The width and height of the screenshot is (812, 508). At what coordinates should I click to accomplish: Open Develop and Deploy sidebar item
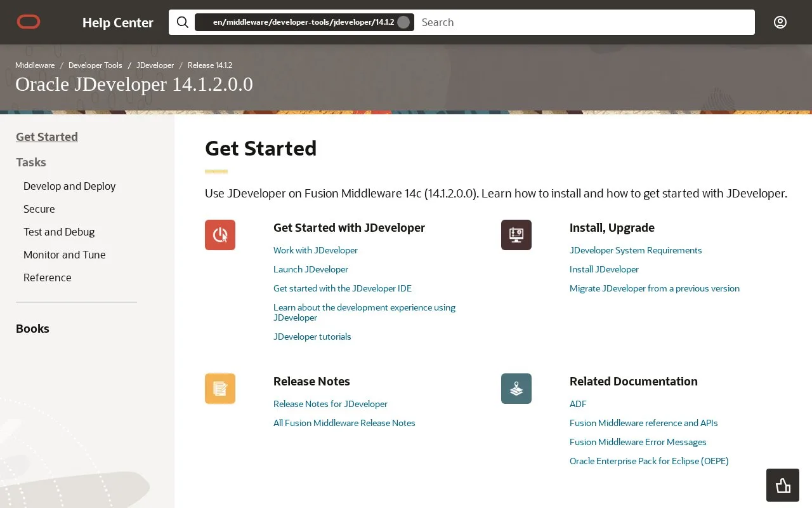tap(70, 186)
